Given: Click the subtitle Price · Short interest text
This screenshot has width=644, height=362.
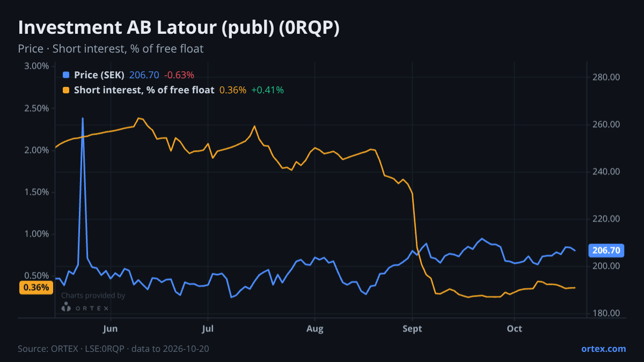Looking at the screenshot, I should click(x=111, y=49).
